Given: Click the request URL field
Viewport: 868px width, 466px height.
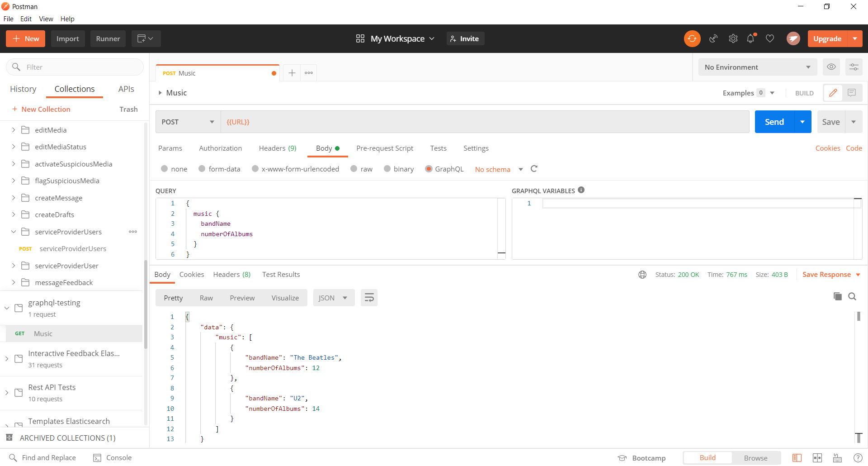Looking at the screenshot, I should (485, 122).
